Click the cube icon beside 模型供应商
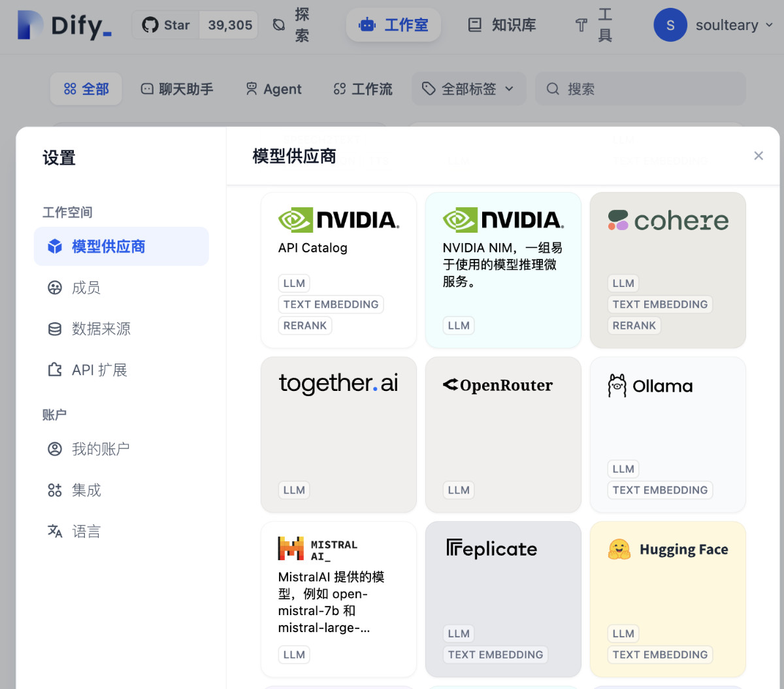 55,246
